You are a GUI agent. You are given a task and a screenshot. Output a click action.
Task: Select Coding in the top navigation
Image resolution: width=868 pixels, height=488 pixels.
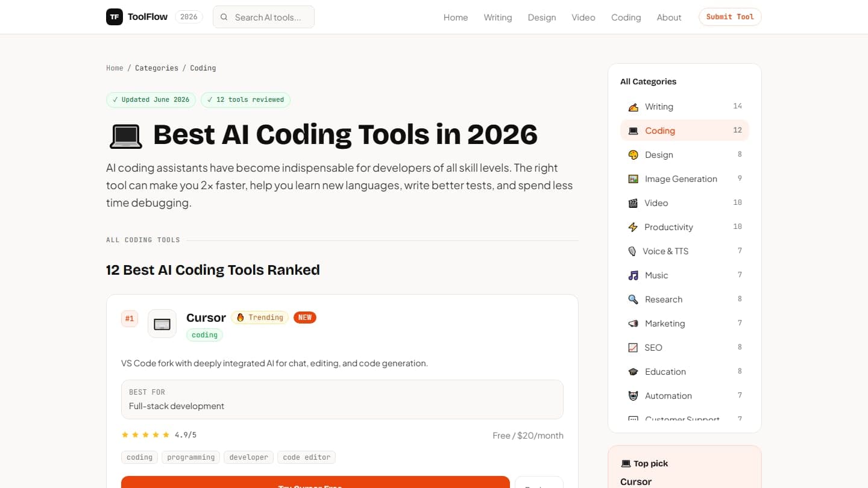click(626, 17)
